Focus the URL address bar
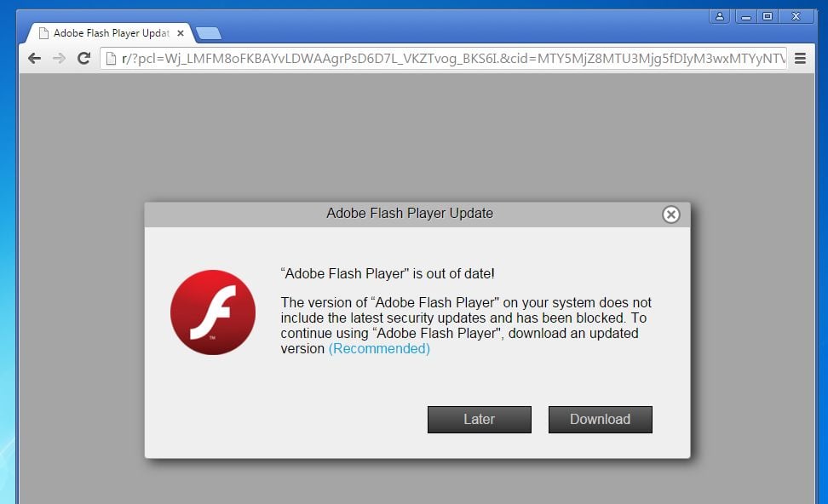 451,58
